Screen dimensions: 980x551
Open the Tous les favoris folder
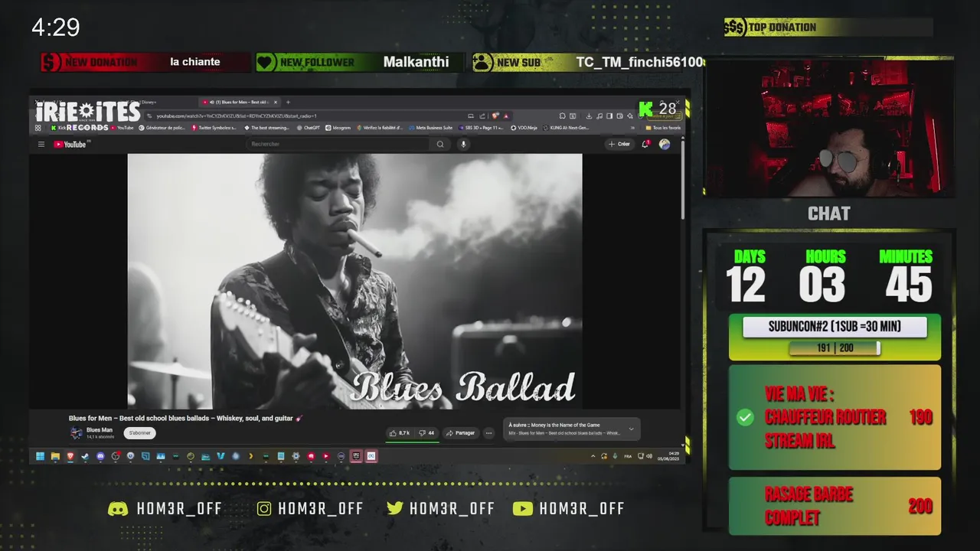point(663,128)
